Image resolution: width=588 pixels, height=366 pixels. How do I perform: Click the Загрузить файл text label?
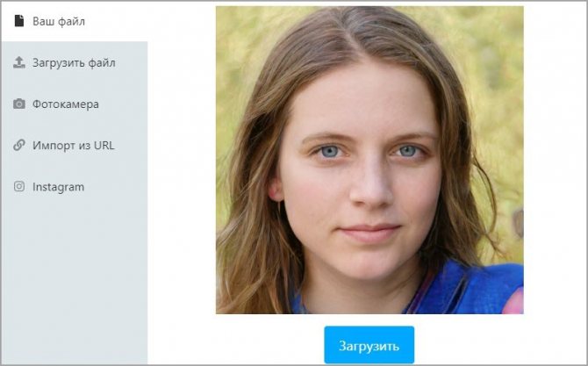[x=74, y=62]
